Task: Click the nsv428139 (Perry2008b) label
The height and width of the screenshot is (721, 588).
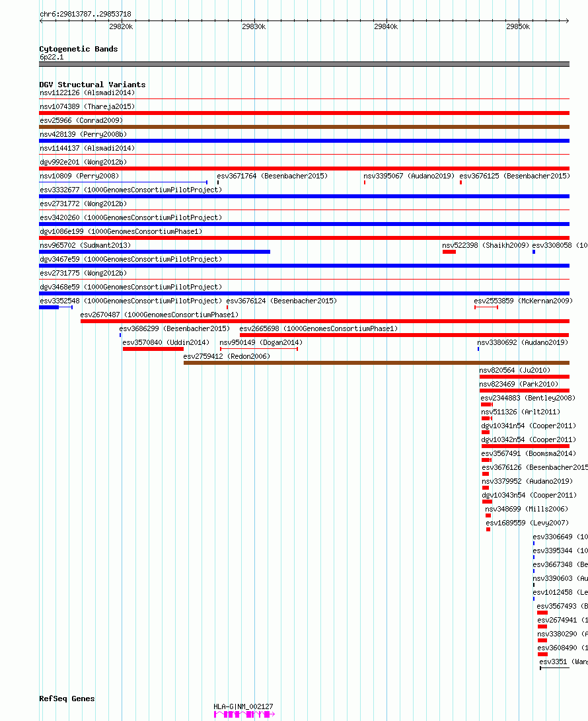Action: click(x=83, y=134)
